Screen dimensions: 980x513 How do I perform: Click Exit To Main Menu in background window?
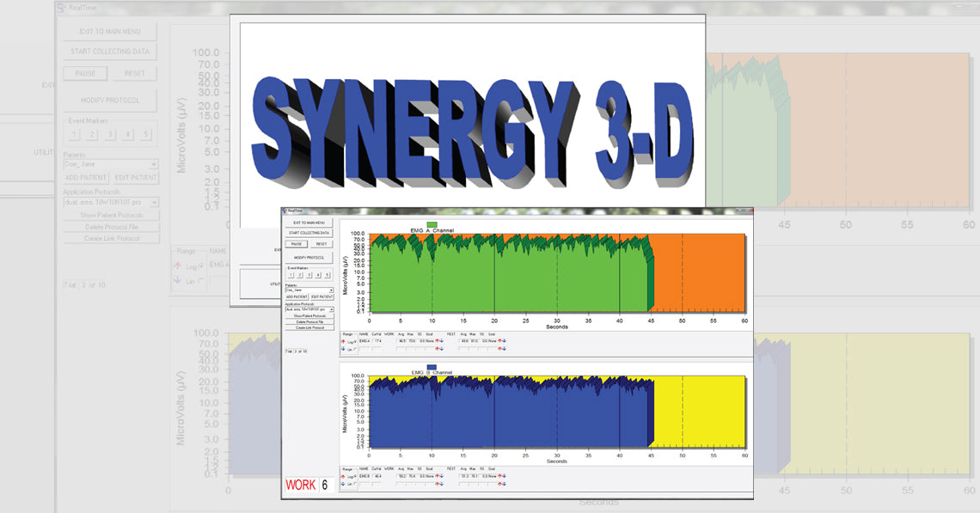click(110, 31)
